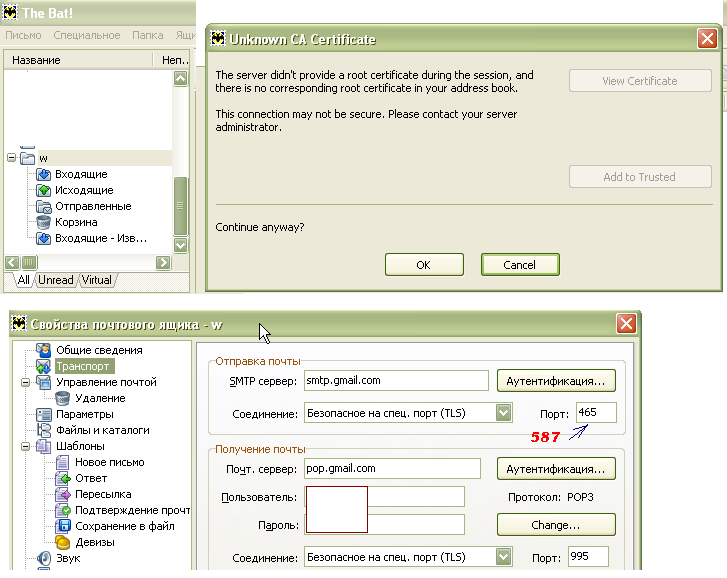Click the Общие сведения icon
Image resolution: width=727 pixels, height=578 pixels.
click(x=44, y=350)
